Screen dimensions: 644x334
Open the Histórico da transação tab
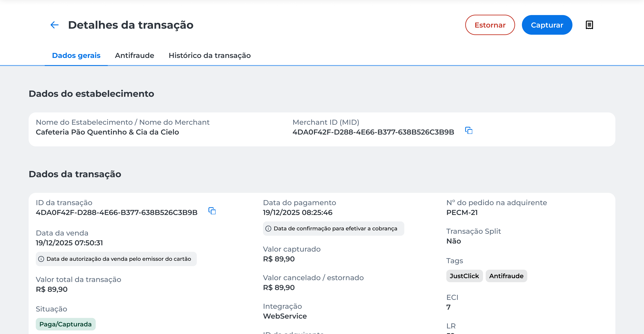(210, 55)
